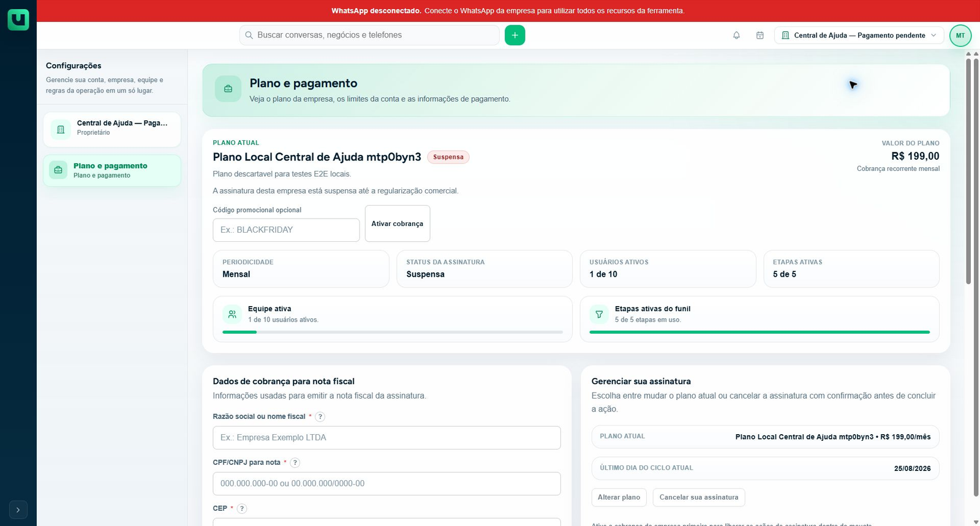Viewport: 980px width, 526px height.
Task: Click the Ativar cobrança button
Action: 398,224
